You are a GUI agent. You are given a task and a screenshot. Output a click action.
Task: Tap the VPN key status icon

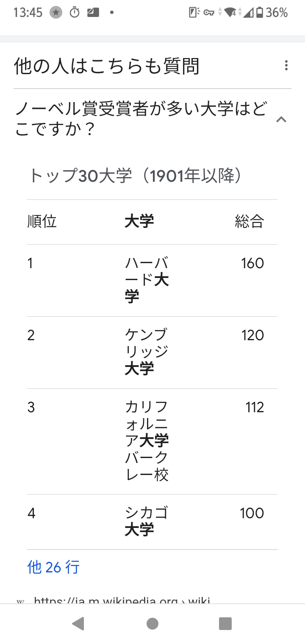pyautogui.click(x=208, y=13)
